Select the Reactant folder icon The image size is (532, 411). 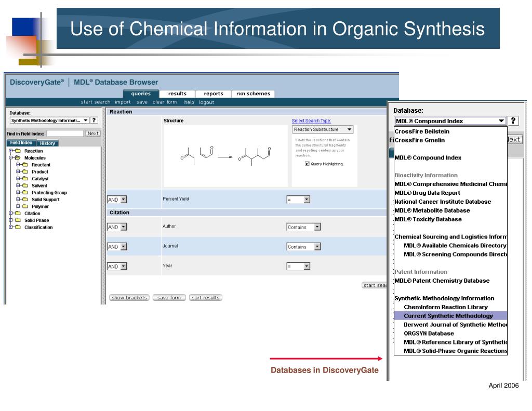pyautogui.click(x=25, y=165)
